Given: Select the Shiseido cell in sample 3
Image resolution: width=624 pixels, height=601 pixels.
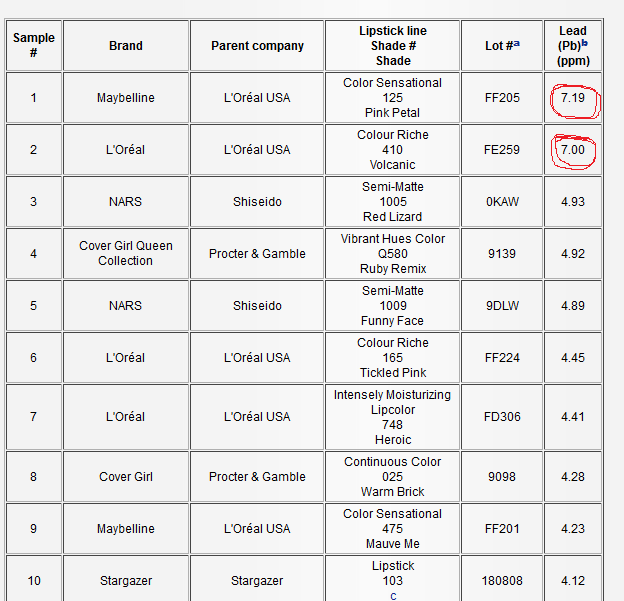Looking at the screenshot, I should (x=257, y=202).
